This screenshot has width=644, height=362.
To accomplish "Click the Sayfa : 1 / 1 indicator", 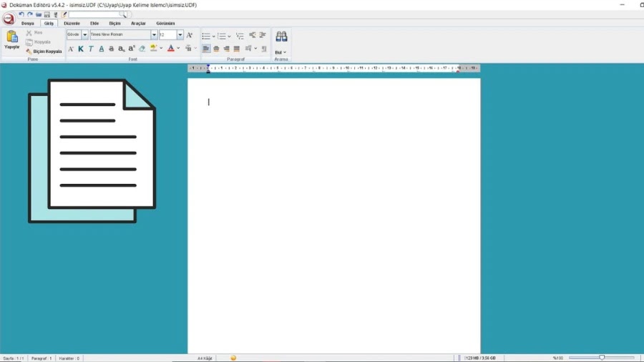I will pos(13,358).
